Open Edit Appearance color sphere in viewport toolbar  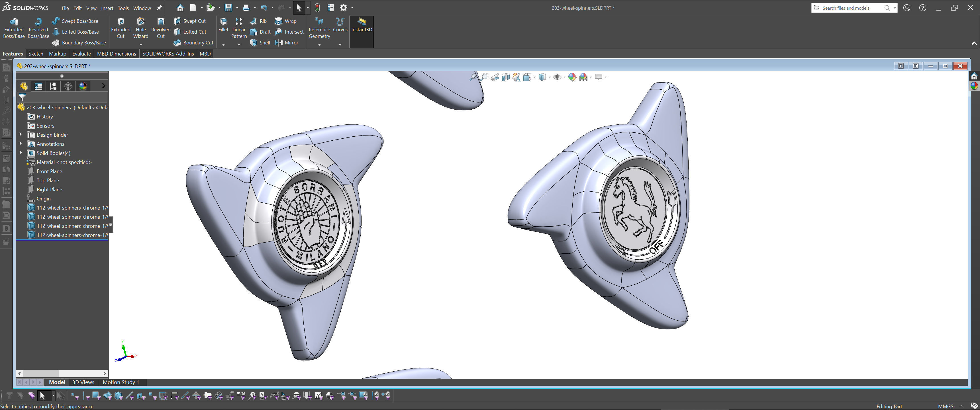(x=572, y=77)
